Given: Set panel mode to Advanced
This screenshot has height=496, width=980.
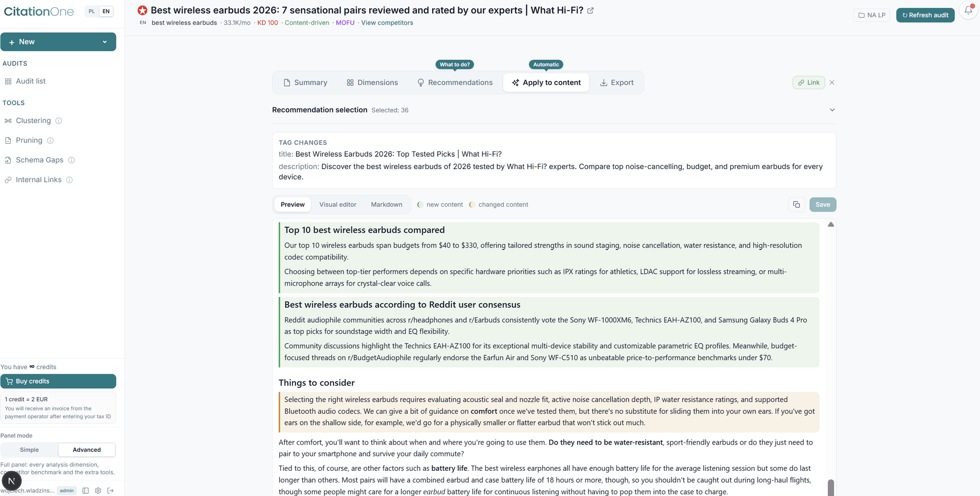Looking at the screenshot, I should 87,450.
